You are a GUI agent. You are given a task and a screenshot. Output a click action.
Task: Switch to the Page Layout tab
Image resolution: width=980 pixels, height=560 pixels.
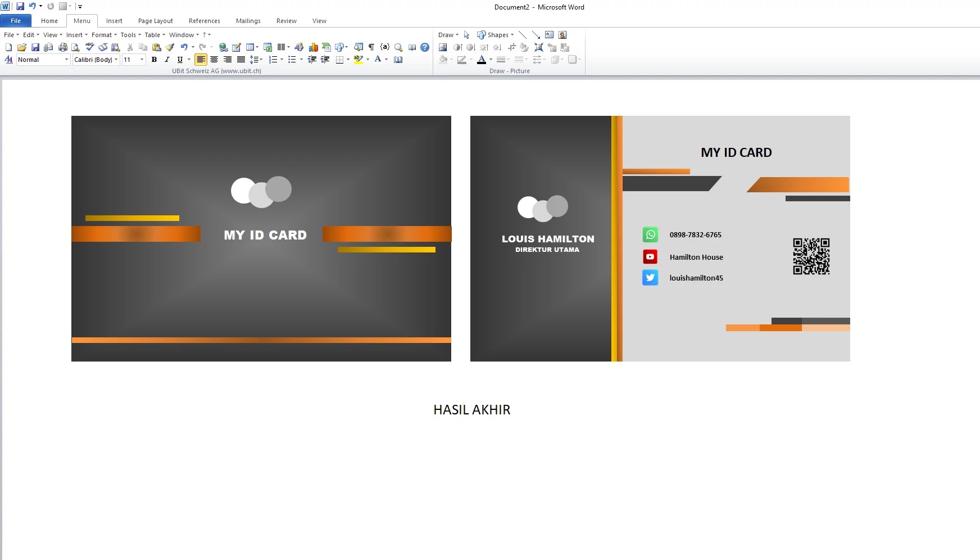point(156,21)
